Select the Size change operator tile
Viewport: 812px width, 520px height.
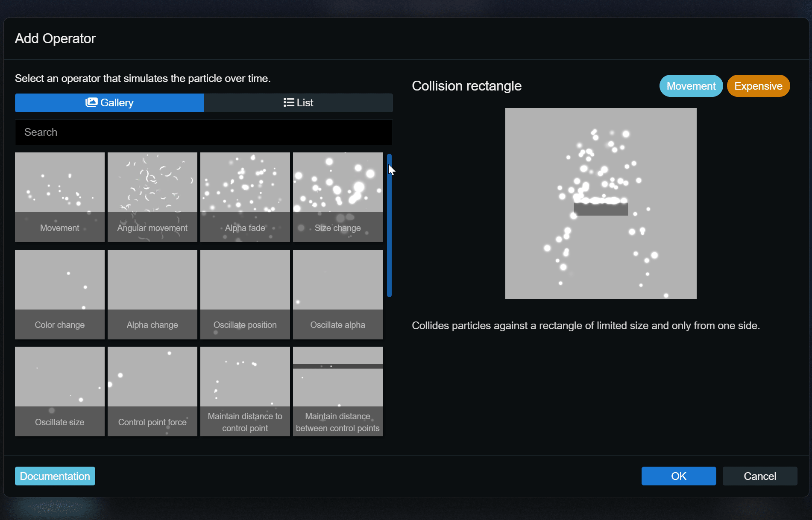tap(338, 197)
